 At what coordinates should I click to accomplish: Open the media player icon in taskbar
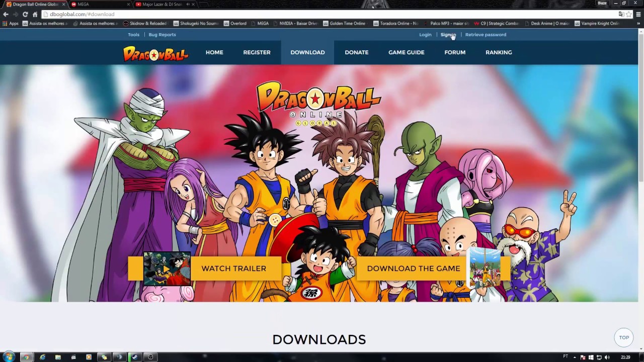click(89, 357)
